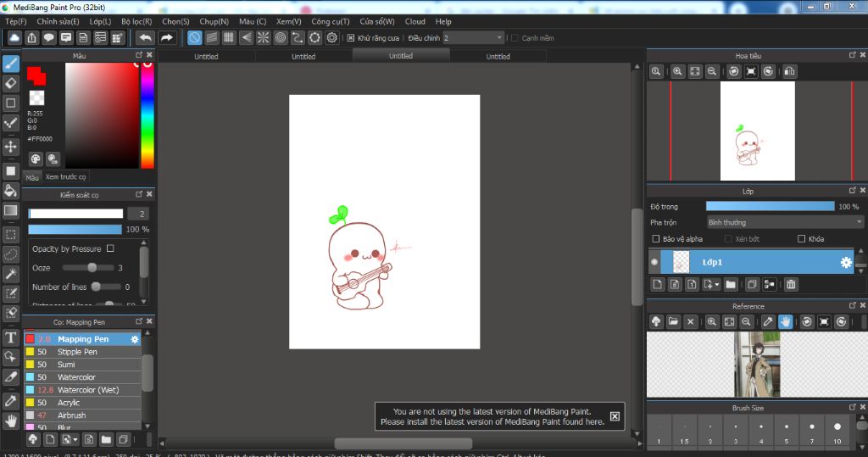The width and height of the screenshot is (868, 457).
Task: Select the Bucket fill tool
Action: [x=11, y=190]
